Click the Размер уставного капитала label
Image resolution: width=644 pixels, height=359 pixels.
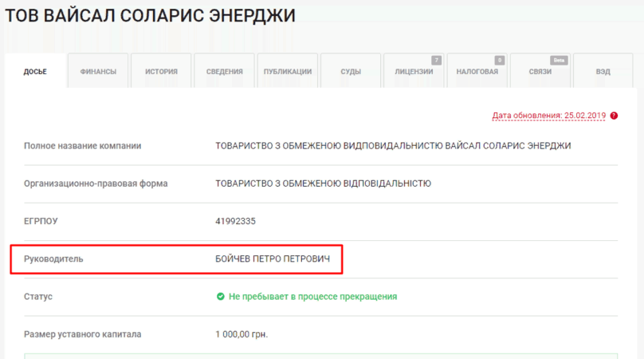tap(83, 334)
